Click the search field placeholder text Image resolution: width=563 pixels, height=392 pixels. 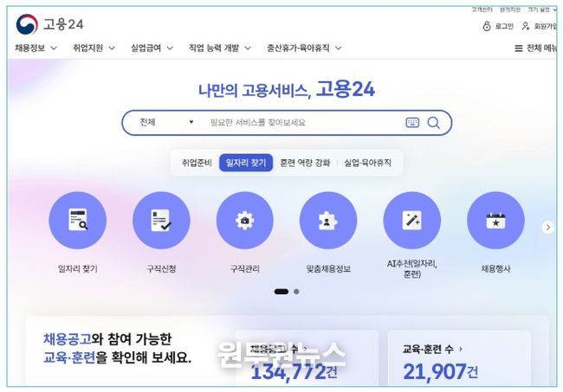click(x=257, y=123)
